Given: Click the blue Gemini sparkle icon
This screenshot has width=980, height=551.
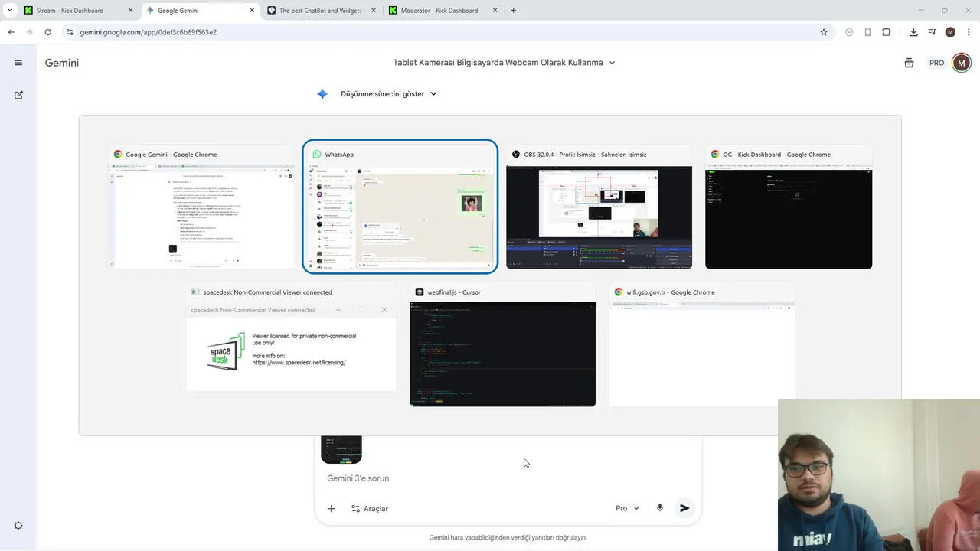Looking at the screenshot, I should point(322,94).
